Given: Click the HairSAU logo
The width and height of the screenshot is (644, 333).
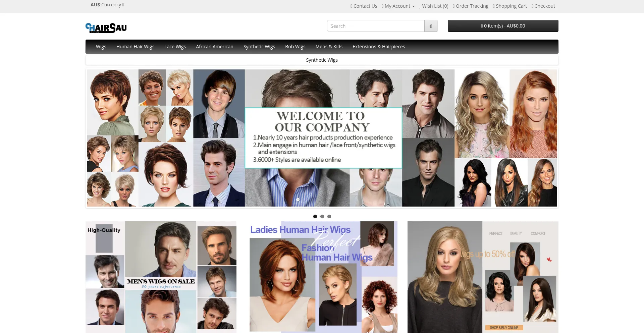Looking at the screenshot, I should click(106, 28).
